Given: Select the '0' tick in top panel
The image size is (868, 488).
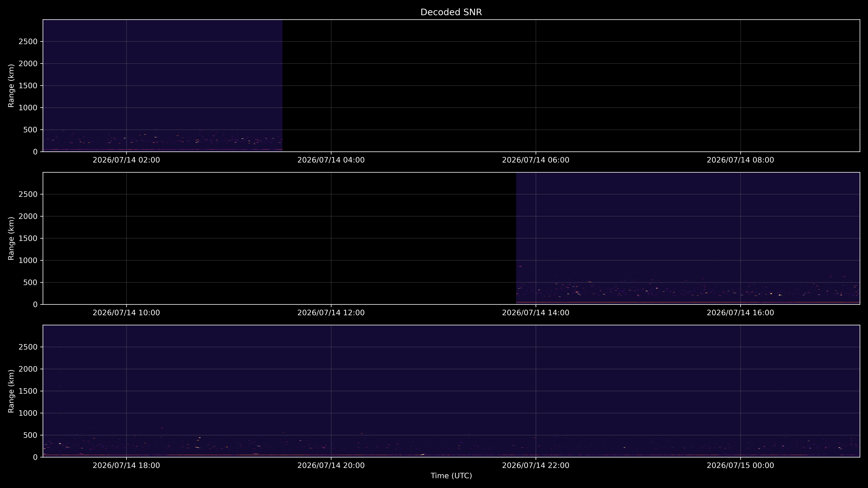Looking at the screenshot, I should [35, 152].
